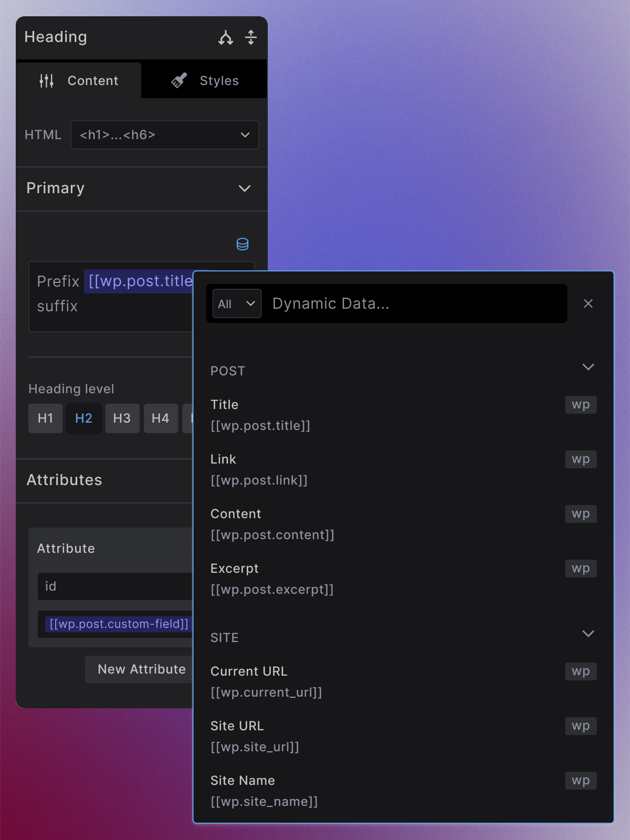Select H1 heading level
Image resolution: width=630 pixels, height=840 pixels.
coord(45,418)
